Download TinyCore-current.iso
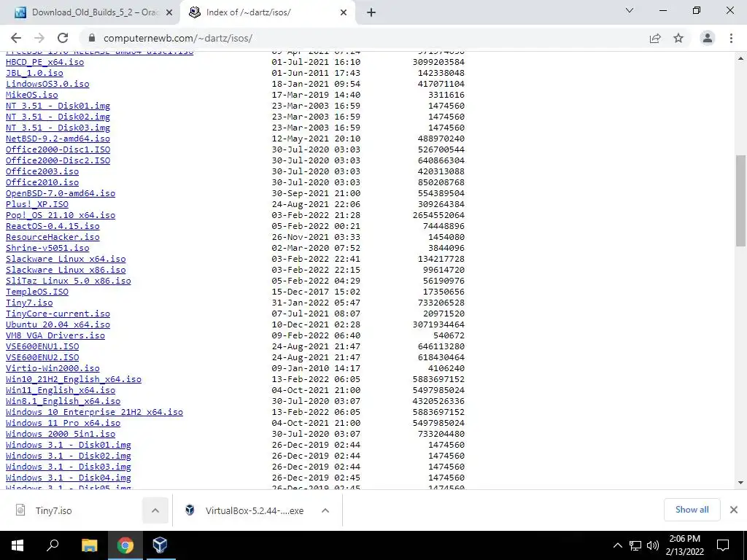Image resolution: width=747 pixels, height=560 pixels. pos(58,314)
